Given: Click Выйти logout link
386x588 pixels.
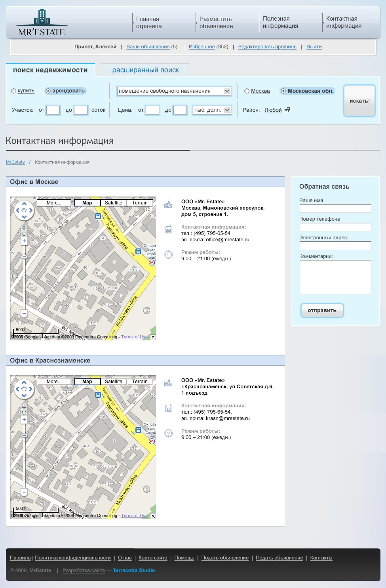Looking at the screenshot, I should tap(314, 47).
